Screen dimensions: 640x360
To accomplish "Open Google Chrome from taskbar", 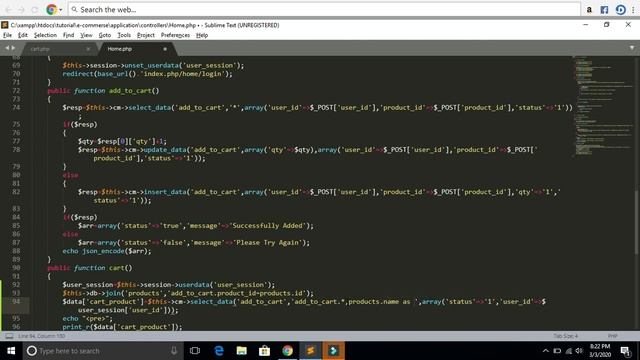I will coord(287,351).
